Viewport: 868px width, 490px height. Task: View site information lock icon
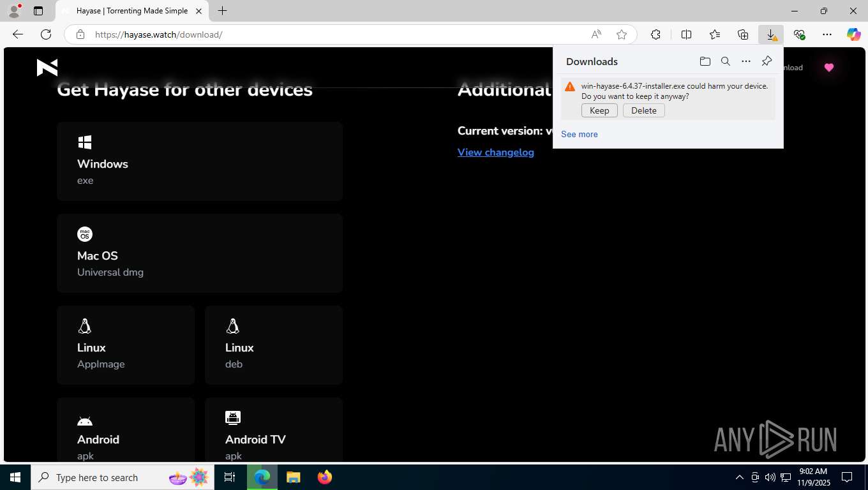80,34
